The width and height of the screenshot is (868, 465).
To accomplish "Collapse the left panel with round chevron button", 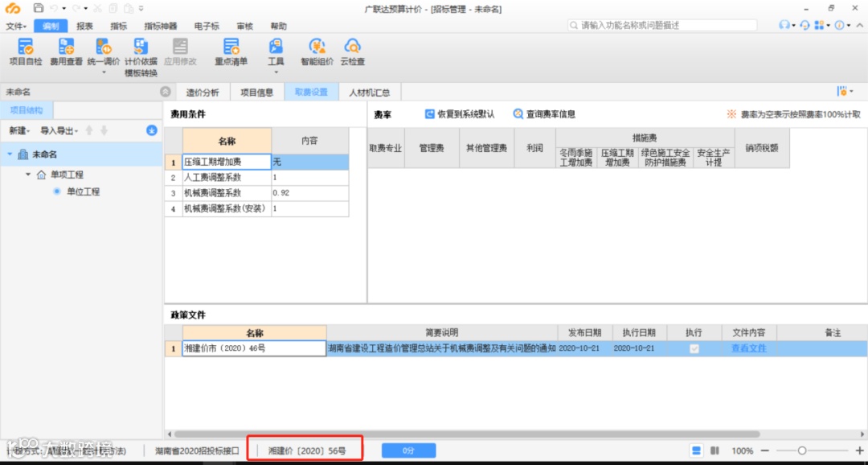I will point(165,92).
